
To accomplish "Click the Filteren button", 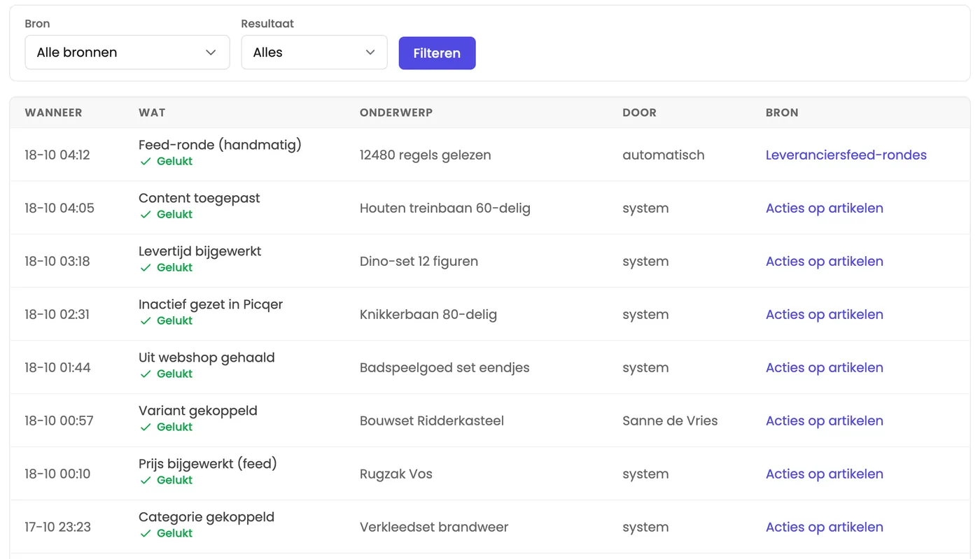I will pos(437,53).
